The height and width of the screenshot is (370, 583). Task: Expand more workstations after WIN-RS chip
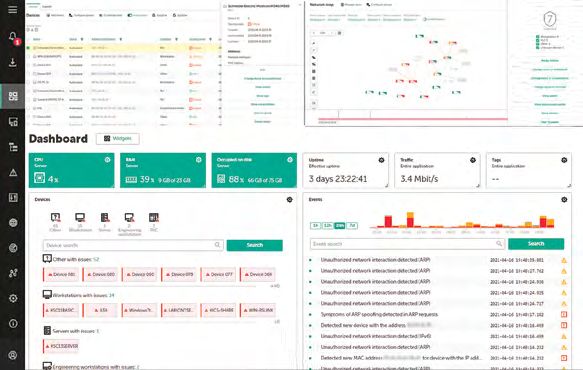click(277, 322)
